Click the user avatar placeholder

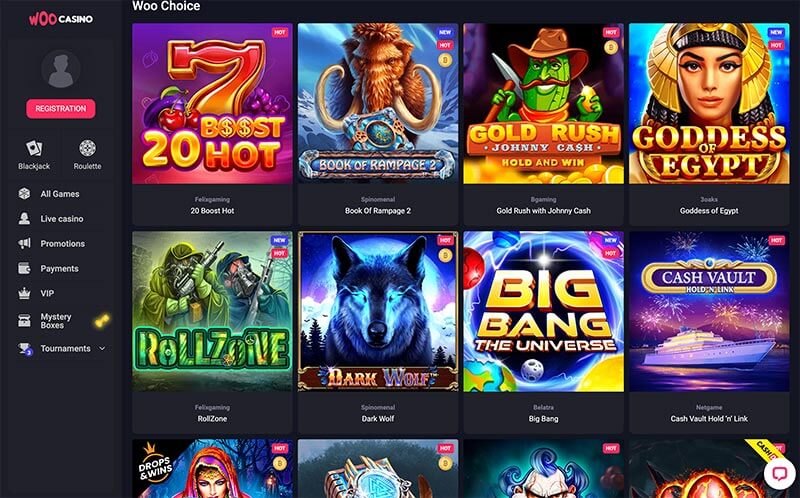tap(61, 69)
